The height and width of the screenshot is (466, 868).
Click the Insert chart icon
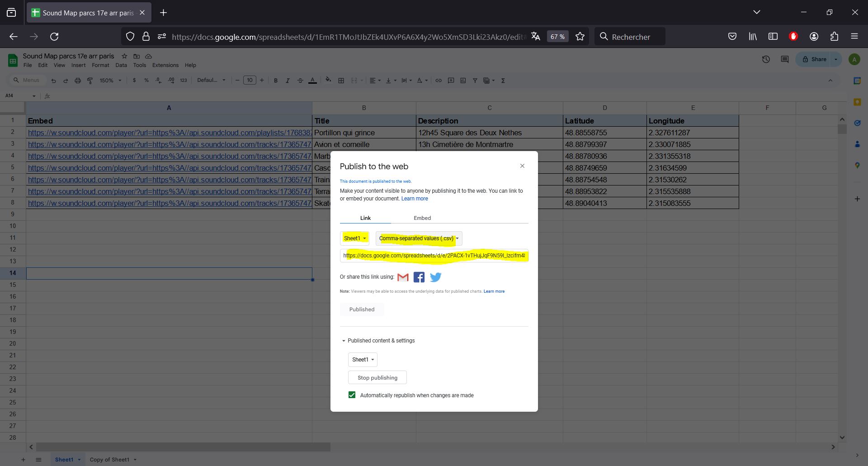tap(463, 81)
